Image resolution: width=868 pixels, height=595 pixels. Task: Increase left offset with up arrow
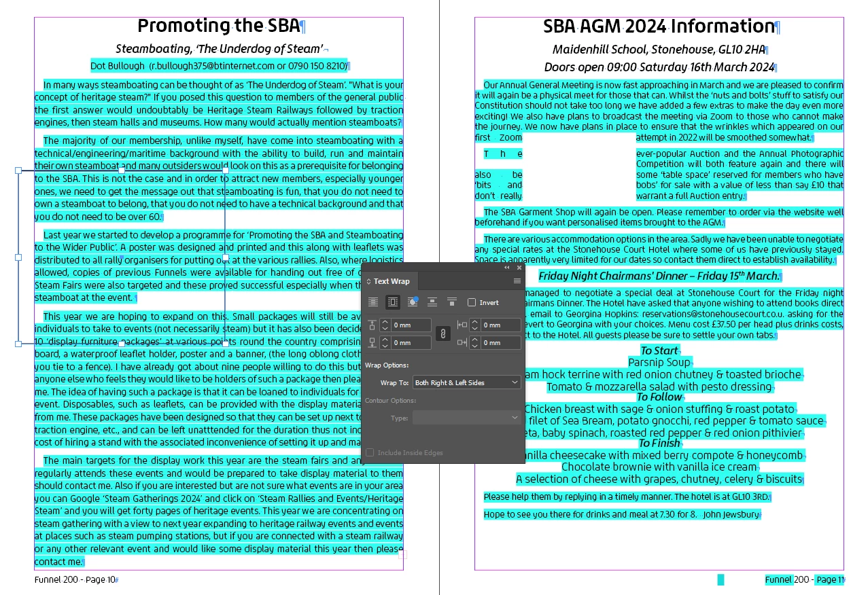(474, 322)
